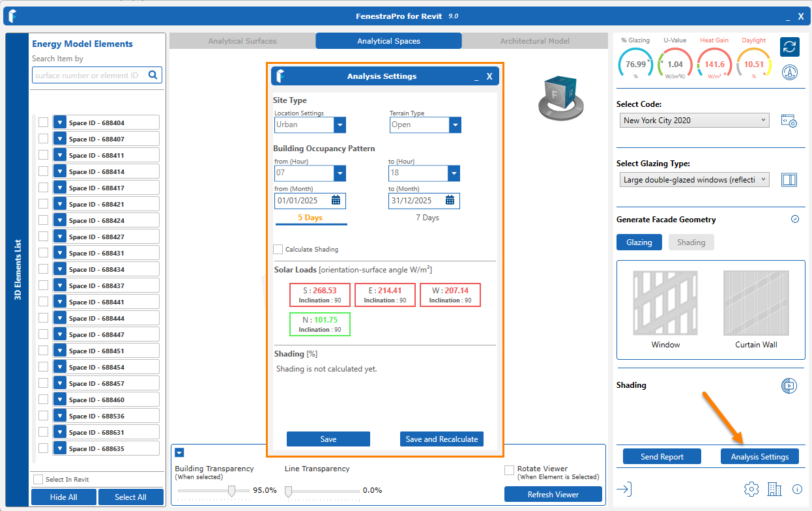Open calendar for from date 01/01/2025

click(336, 201)
